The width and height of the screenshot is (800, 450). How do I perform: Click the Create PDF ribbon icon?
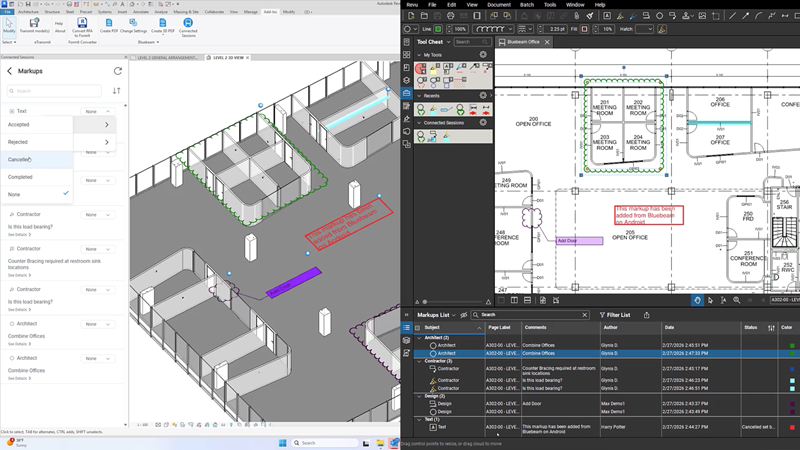tap(110, 25)
